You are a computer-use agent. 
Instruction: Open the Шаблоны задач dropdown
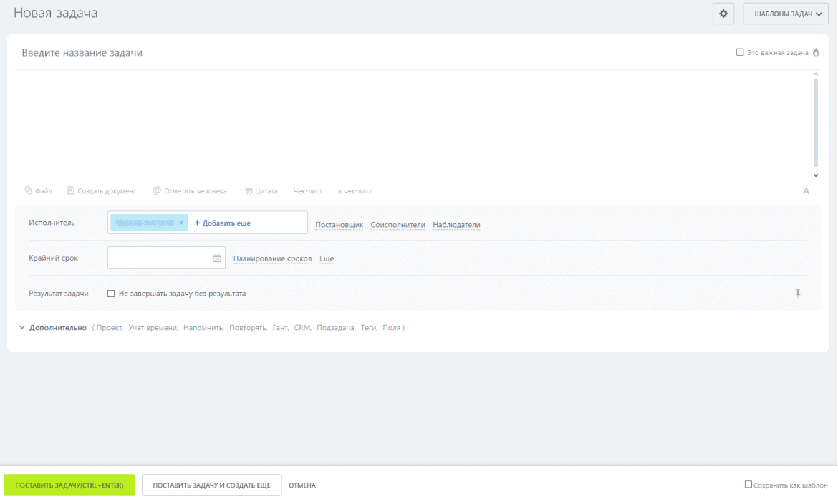(786, 14)
